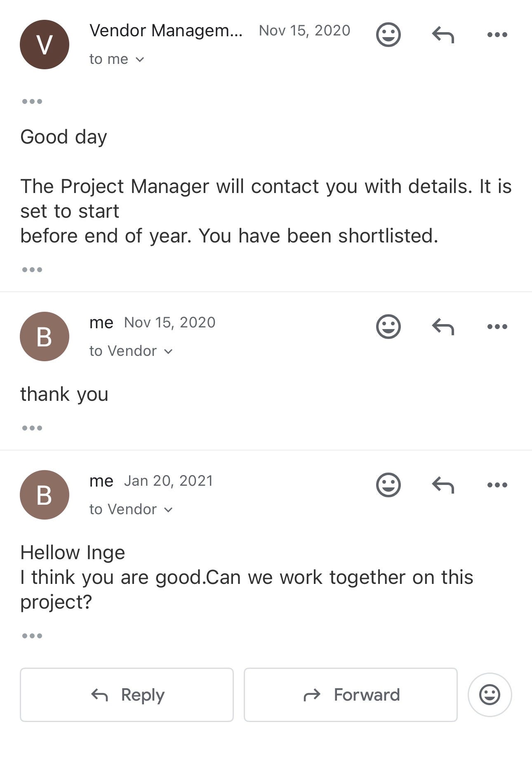Open three-dot menu on 'thank you' message
The width and height of the screenshot is (532, 774).
[x=497, y=327]
